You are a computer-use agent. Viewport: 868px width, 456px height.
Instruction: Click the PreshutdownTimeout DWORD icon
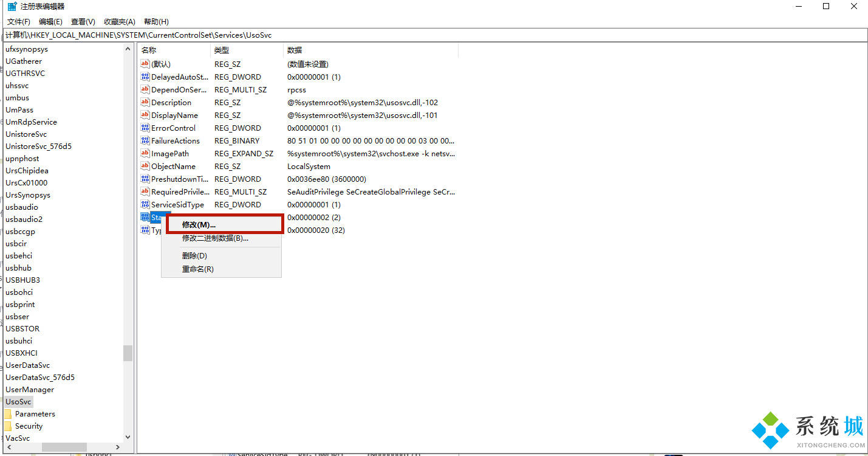145,179
